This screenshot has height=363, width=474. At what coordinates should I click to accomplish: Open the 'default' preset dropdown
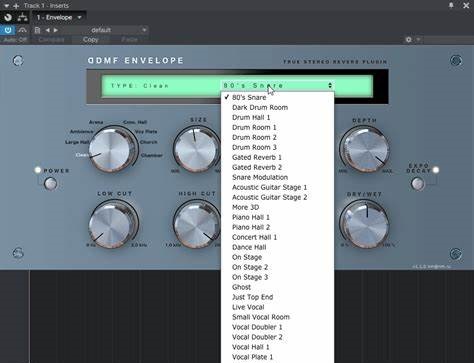click(x=106, y=30)
